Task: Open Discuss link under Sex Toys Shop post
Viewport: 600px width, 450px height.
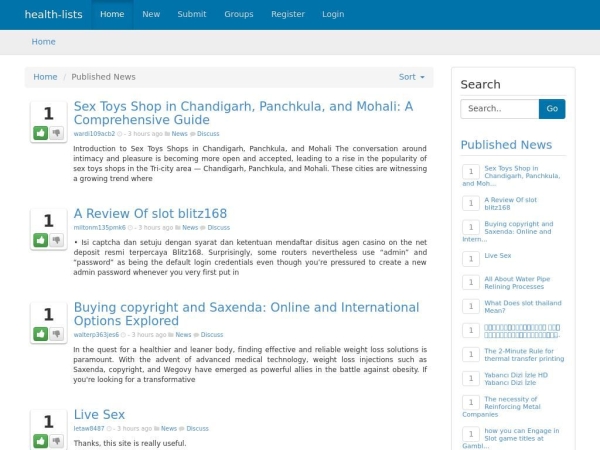Action: pyautogui.click(x=208, y=134)
